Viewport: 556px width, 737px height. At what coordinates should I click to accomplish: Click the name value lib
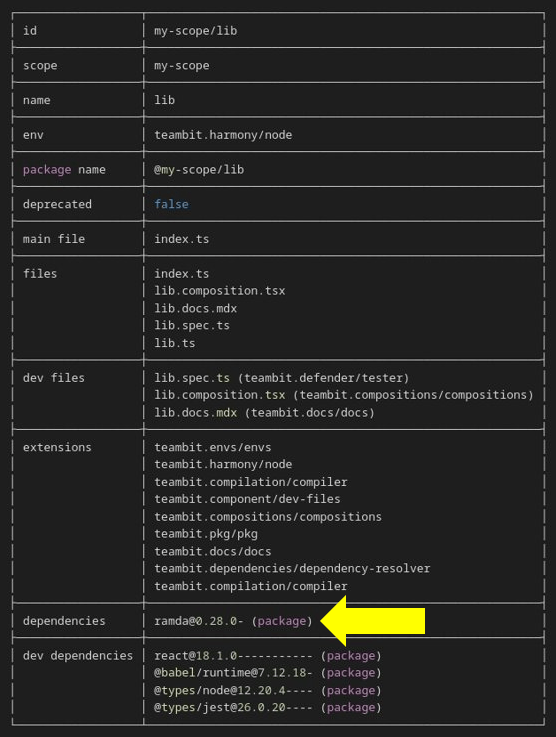coord(164,100)
